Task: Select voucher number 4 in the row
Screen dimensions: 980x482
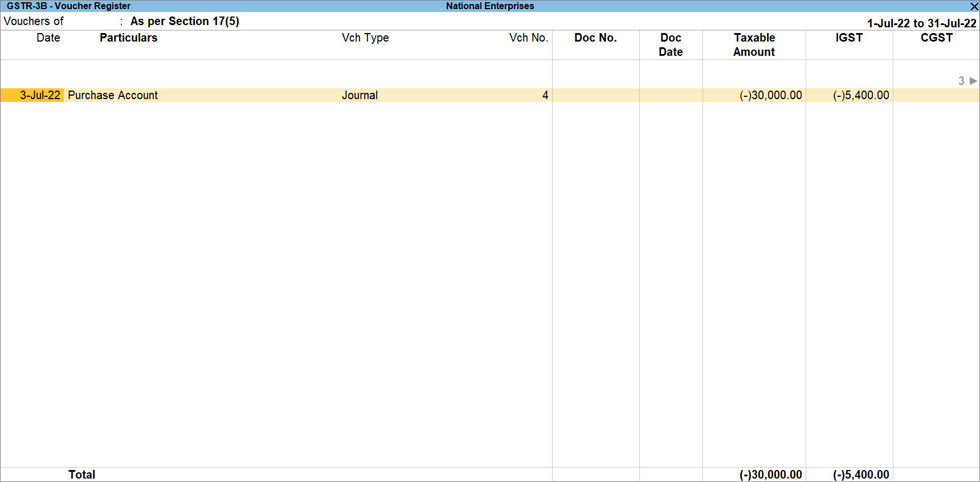Action: [545, 95]
